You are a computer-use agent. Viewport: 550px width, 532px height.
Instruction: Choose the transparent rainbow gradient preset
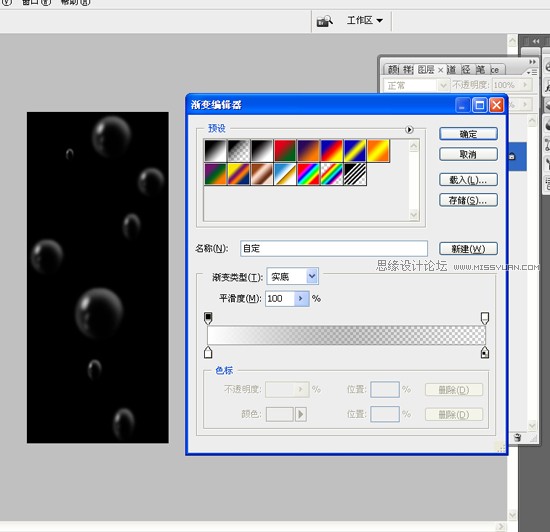tap(331, 174)
